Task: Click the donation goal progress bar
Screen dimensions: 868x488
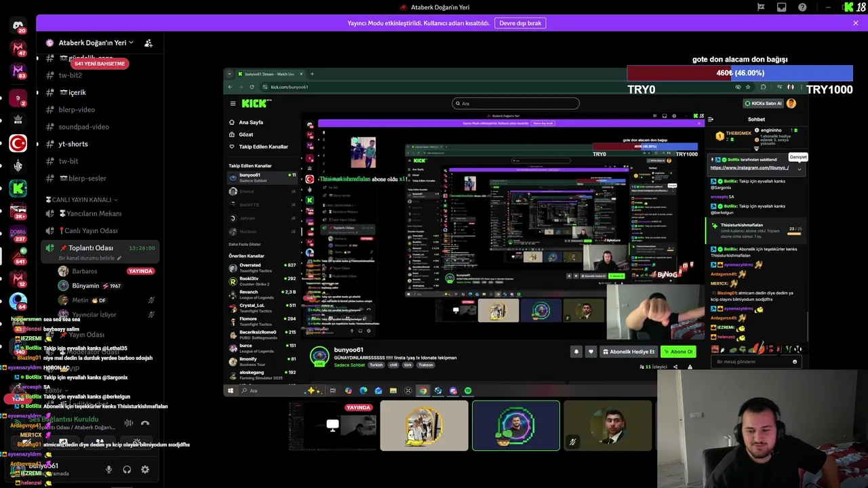Action: tap(740, 73)
